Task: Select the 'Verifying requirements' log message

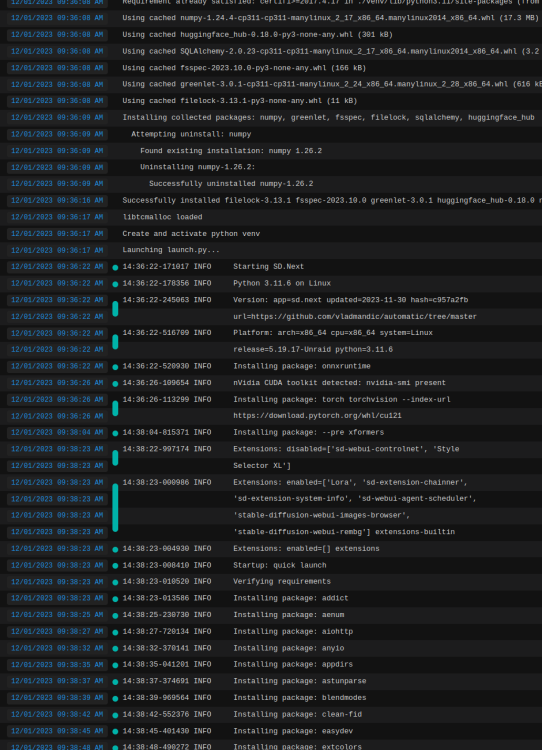Action: 282,582
